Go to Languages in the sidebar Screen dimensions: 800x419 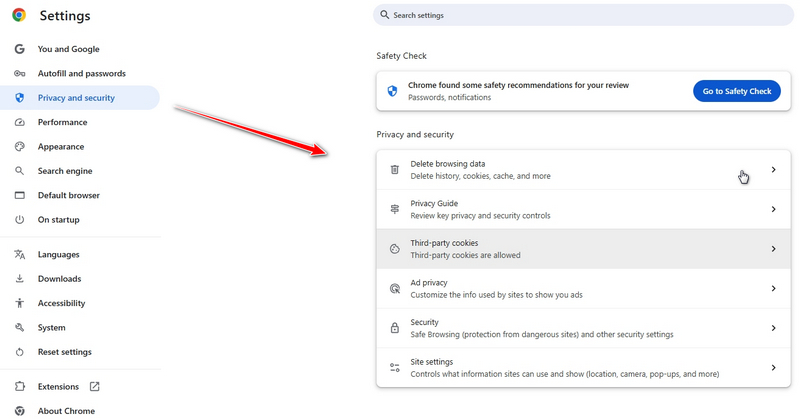click(58, 255)
